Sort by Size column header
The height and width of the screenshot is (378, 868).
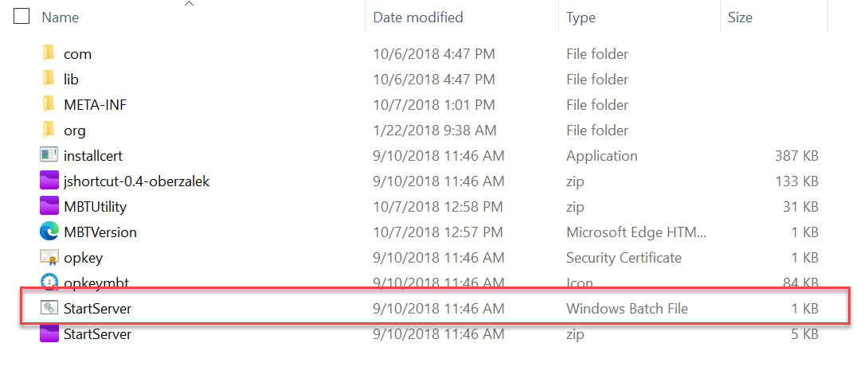pyautogui.click(x=740, y=18)
